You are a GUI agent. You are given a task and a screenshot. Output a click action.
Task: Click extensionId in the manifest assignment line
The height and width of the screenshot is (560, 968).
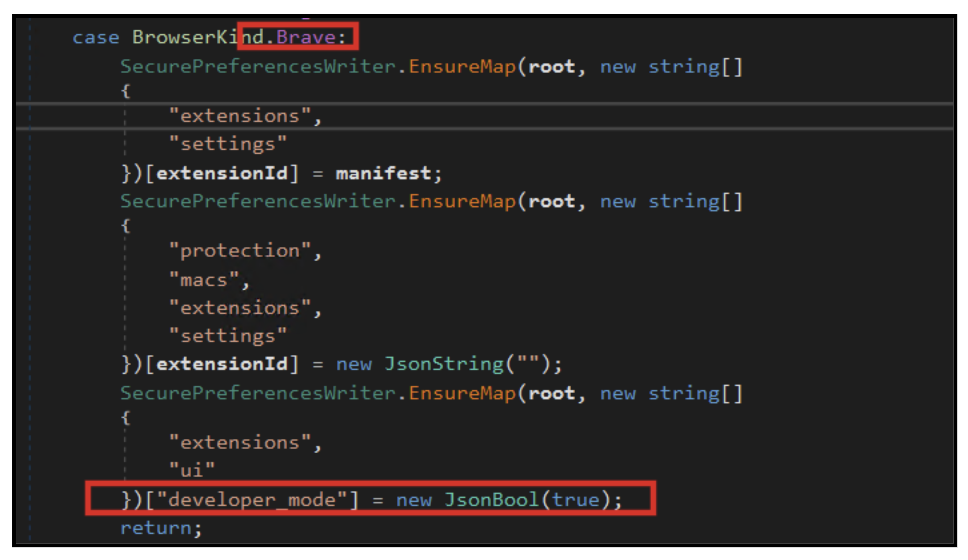pyautogui.click(x=222, y=173)
